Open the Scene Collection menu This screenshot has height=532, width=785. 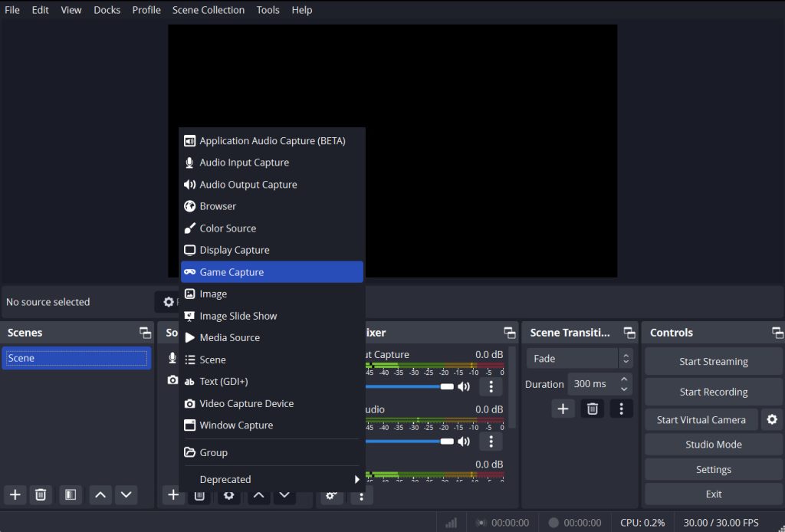click(209, 10)
